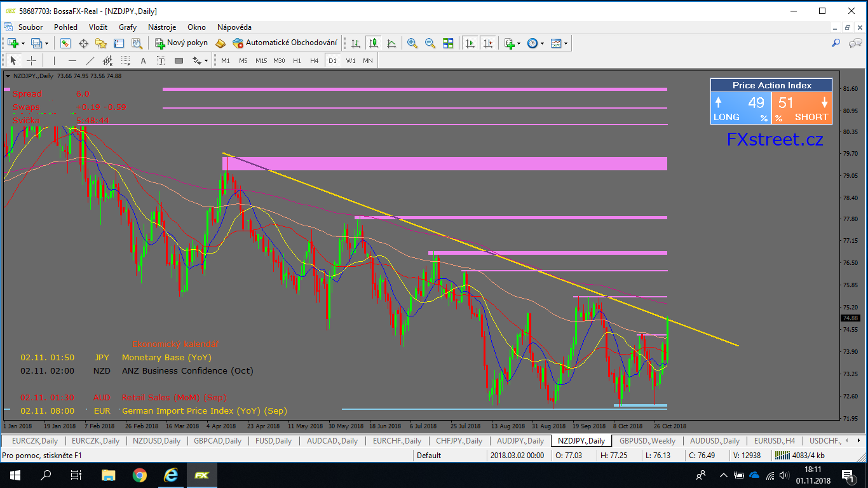This screenshot has height=488, width=868.
Task: Switch timeframe to MN
Action: pyautogui.click(x=368, y=60)
